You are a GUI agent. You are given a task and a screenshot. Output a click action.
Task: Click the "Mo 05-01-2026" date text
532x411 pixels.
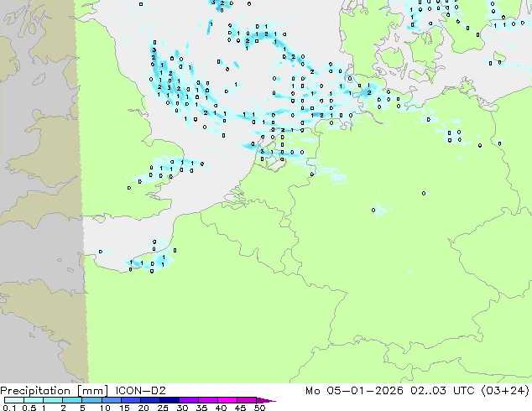point(354,391)
